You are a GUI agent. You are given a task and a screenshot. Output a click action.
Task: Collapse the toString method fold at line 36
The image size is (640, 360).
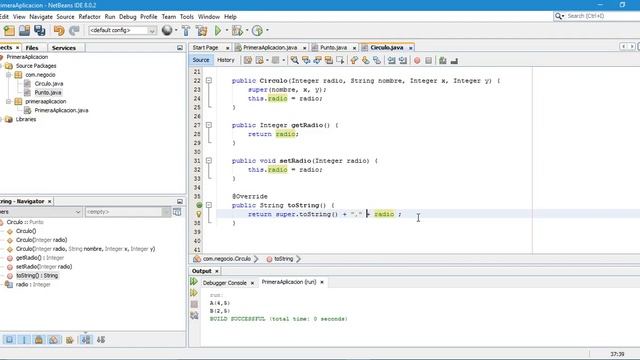point(209,205)
